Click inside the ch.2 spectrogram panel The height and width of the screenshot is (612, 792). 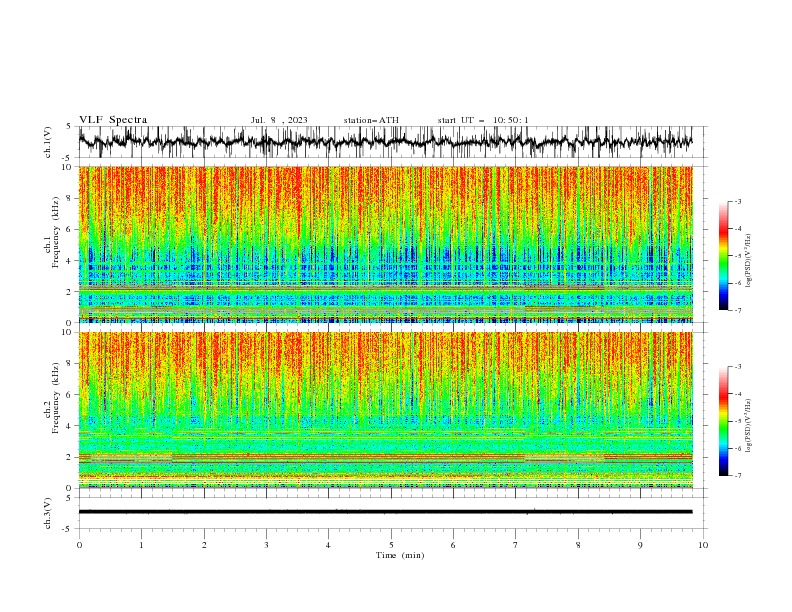pyautogui.click(x=386, y=410)
